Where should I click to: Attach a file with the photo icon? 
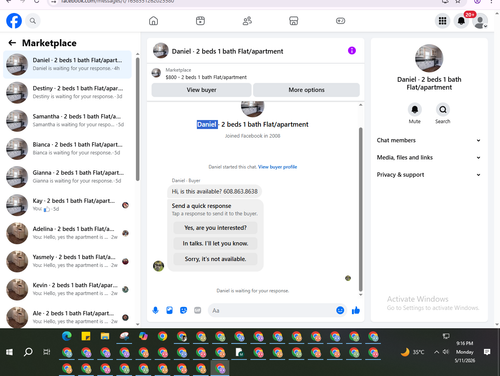coord(169,311)
